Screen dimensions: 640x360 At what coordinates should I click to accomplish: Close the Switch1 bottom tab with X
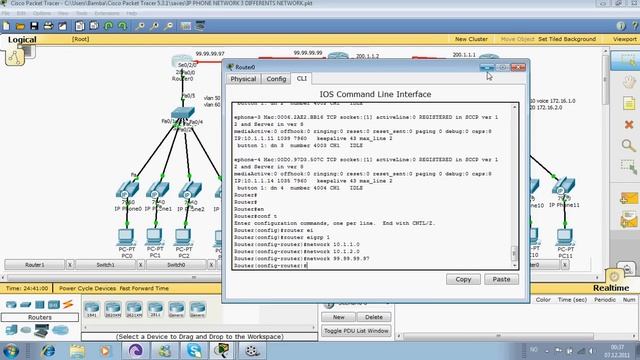(140, 265)
